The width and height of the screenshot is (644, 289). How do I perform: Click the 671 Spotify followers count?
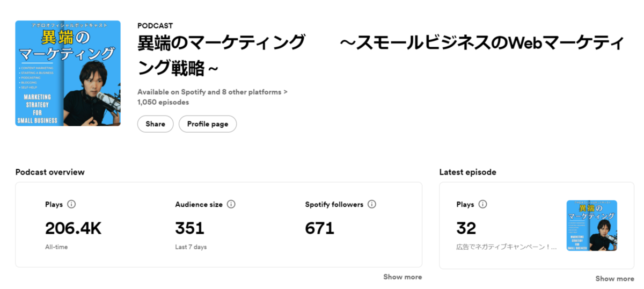320,228
